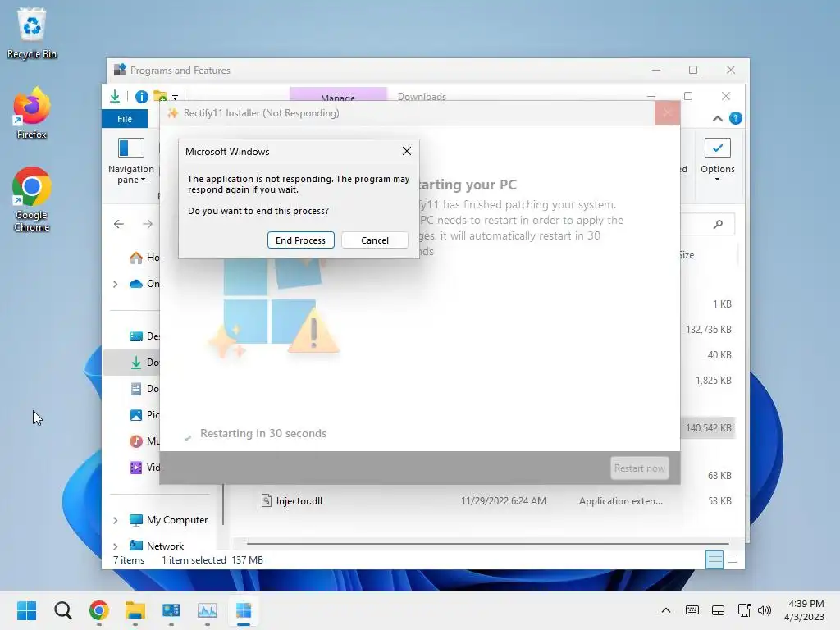Click the Properties quick access icon
Image resolution: width=840 pixels, height=630 pixels.
tap(141, 97)
